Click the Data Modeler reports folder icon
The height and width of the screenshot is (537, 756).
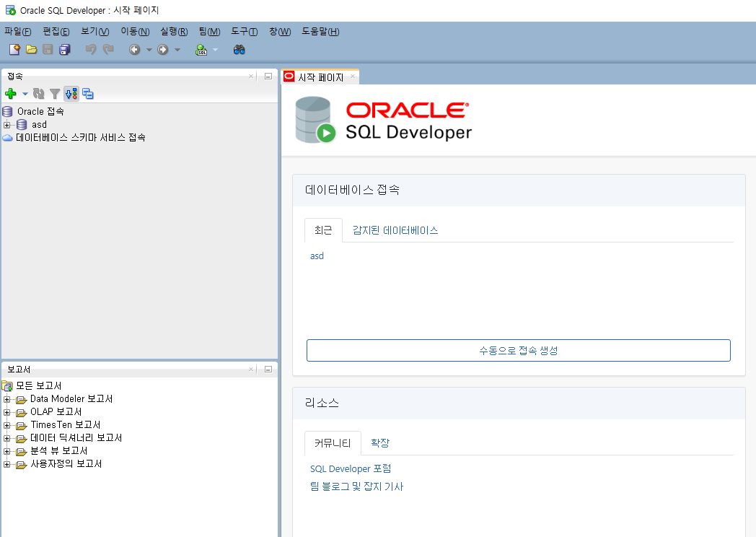[x=21, y=399]
